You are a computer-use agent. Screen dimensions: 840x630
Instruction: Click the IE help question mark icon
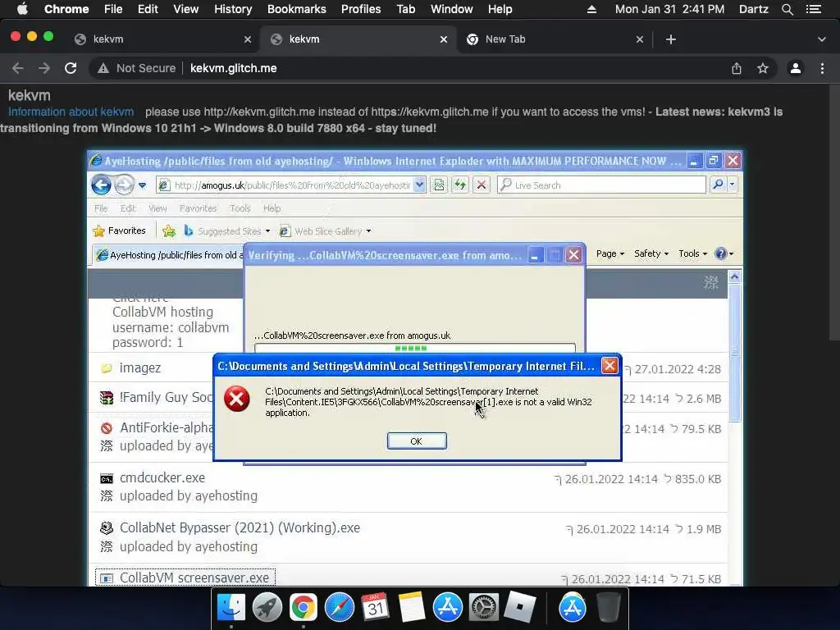721,253
